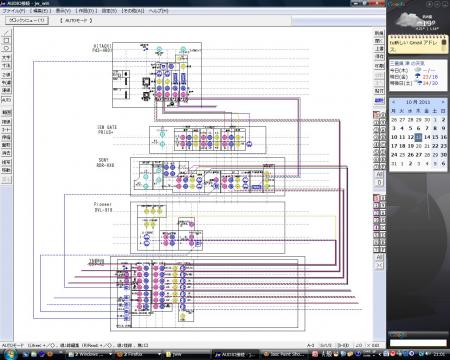Viewport: 450px width, 360px height.
Task: Activate the 伸縮 extend/trim tool
Action: pyautogui.click(x=6, y=137)
